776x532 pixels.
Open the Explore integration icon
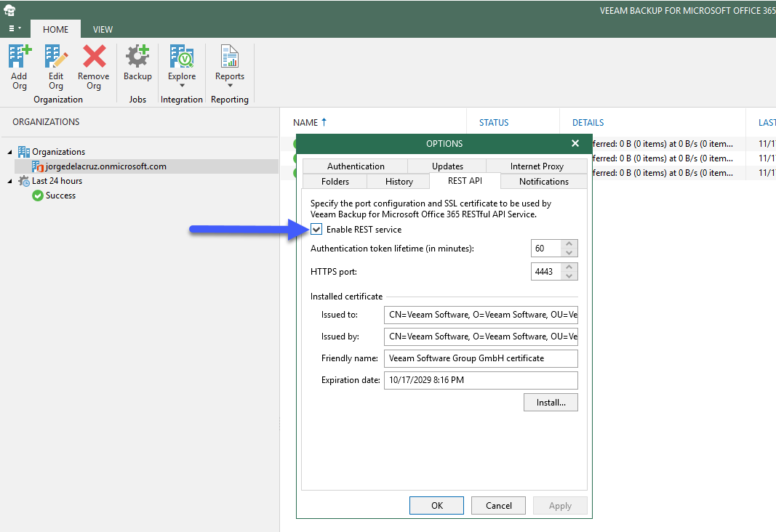click(x=182, y=56)
